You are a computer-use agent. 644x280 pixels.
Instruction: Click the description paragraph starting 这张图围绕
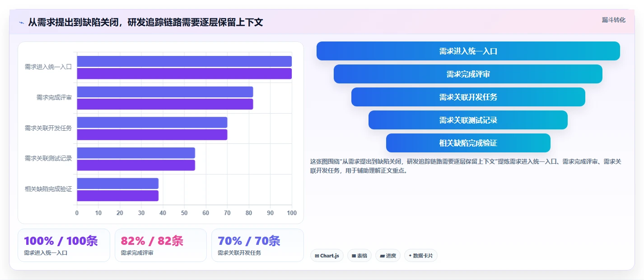[466, 166]
